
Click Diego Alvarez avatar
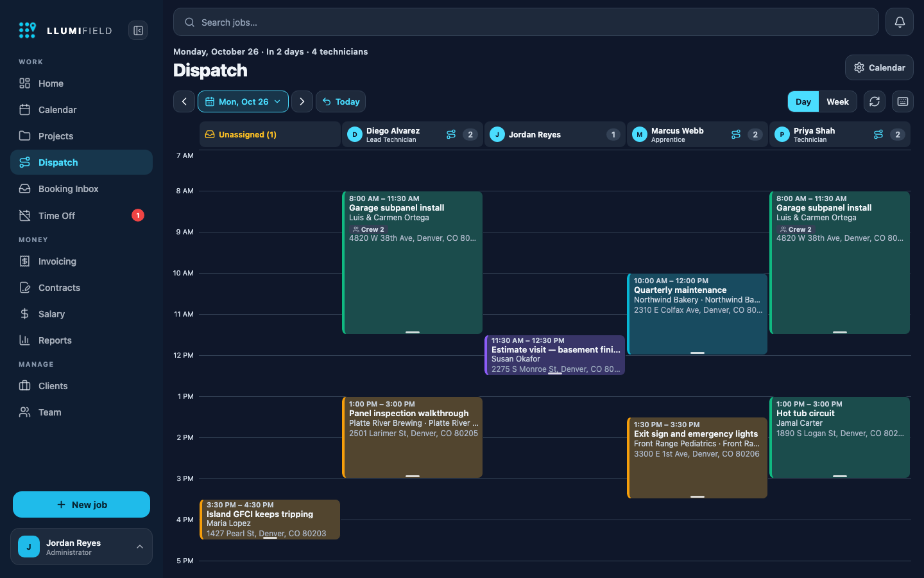[355, 134]
